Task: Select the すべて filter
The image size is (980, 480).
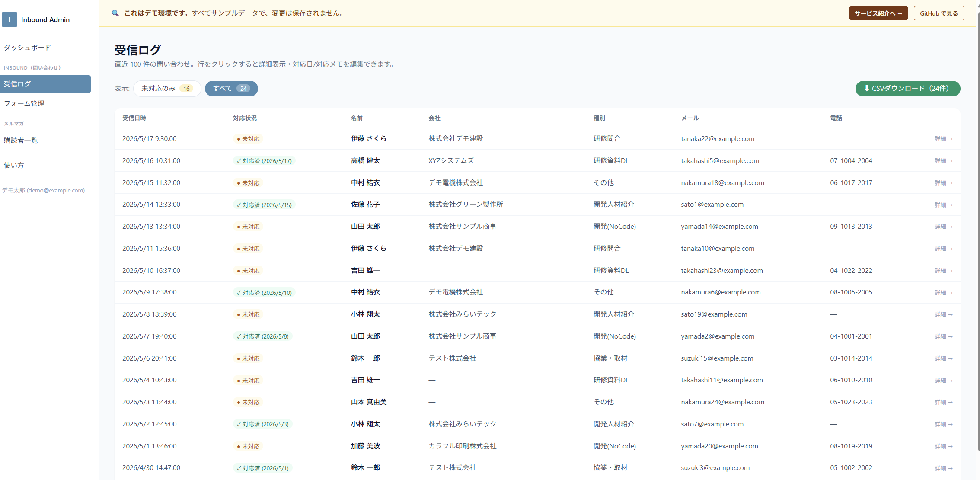Action: pyautogui.click(x=231, y=89)
